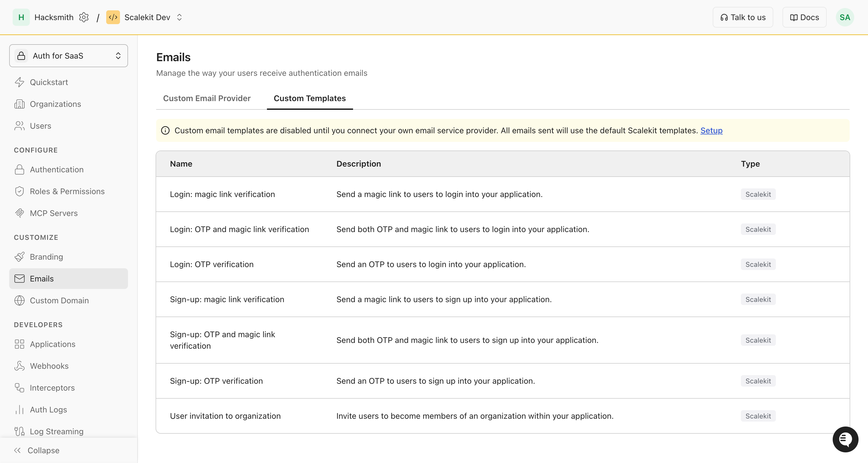The height and width of the screenshot is (463, 868).
Task: Open Users in the sidebar
Action: [68, 126]
